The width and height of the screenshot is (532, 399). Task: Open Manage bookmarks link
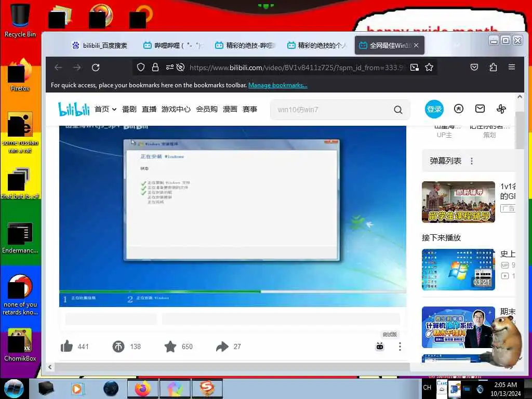tap(278, 85)
